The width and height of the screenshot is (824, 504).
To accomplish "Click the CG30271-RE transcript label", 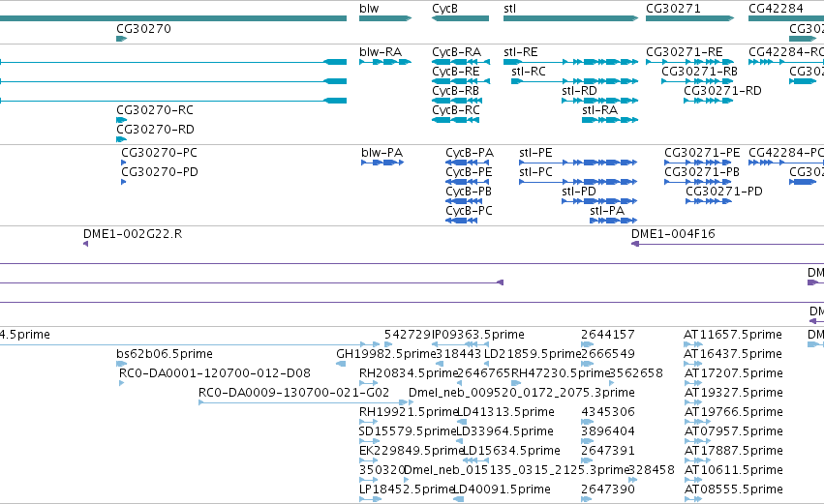I will click(x=685, y=52).
